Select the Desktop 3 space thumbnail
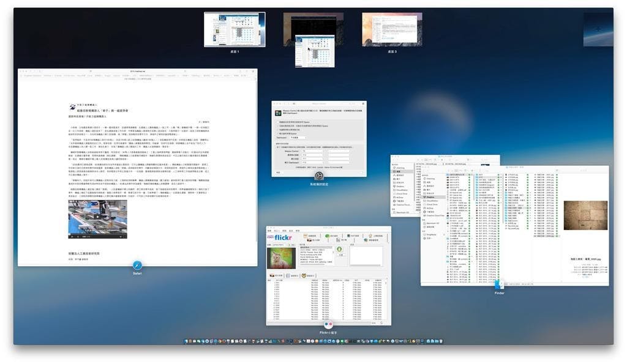Viewport: 627px width, 364px height. coord(392,29)
